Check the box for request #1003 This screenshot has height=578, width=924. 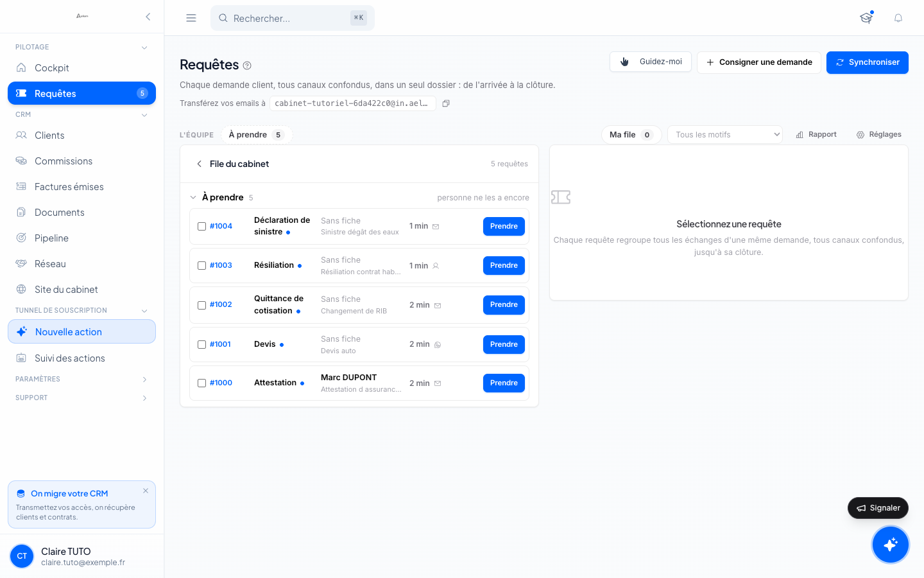click(x=201, y=265)
